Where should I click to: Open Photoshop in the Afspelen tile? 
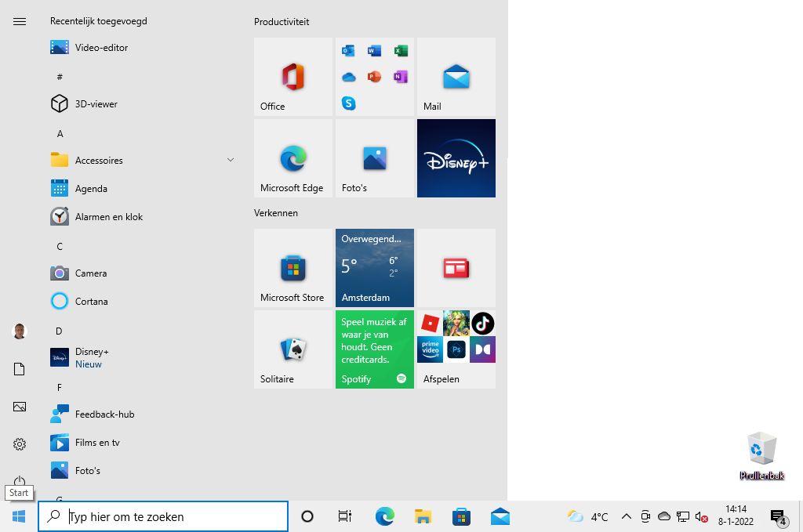pyautogui.click(x=456, y=349)
